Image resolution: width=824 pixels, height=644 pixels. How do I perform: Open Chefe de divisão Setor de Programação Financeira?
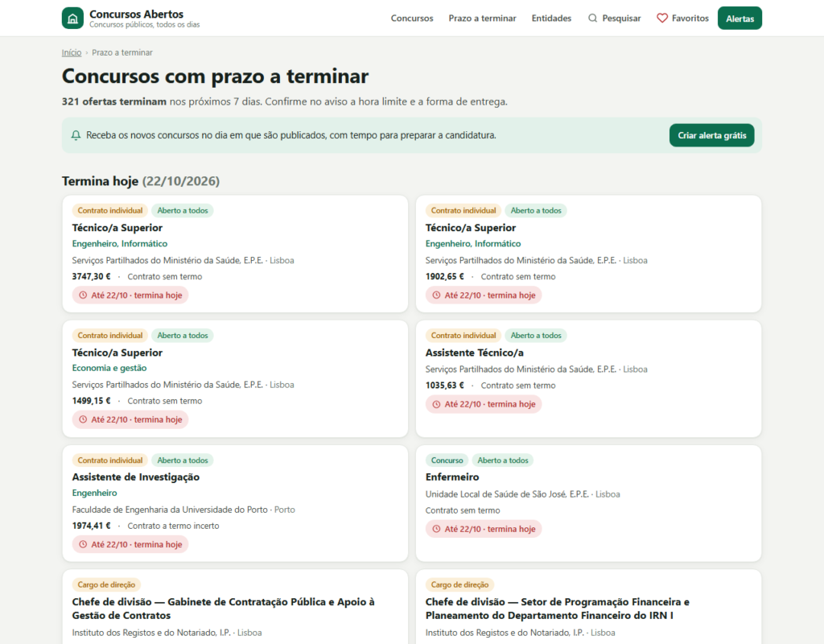click(557, 609)
